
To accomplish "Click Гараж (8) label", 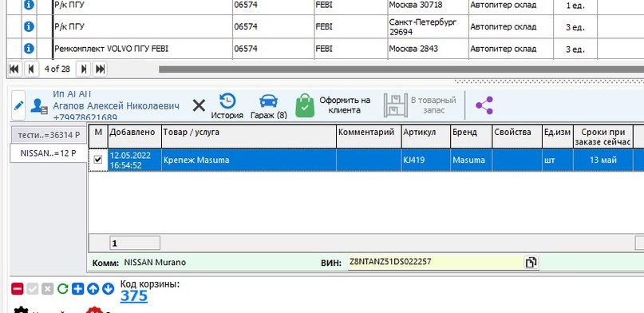I will (269, 116).
